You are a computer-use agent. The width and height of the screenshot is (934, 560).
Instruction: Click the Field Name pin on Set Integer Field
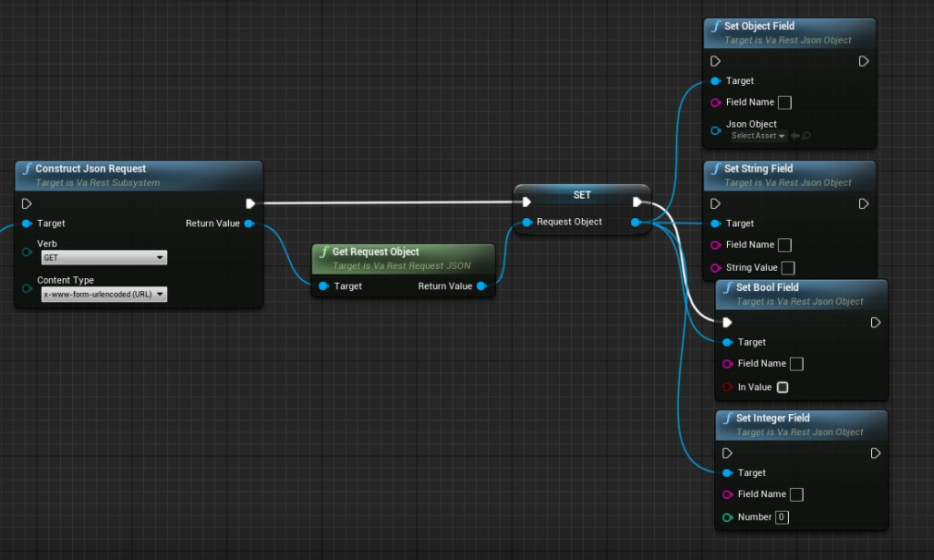tap(727, 494)
